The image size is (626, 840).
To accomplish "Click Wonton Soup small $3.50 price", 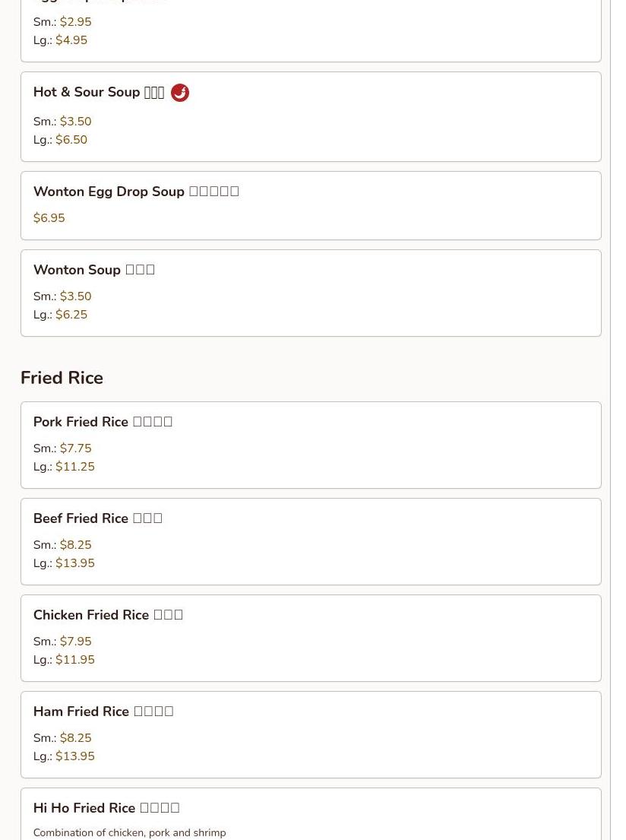I will coord(75,296).
